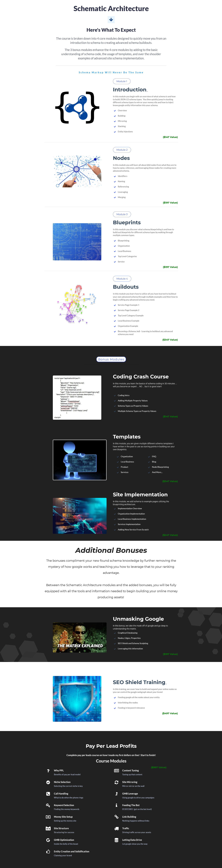This screenshot has width=222, height=868.
Task: Click the Site Implementation heading
Action: tap(140, 495)
